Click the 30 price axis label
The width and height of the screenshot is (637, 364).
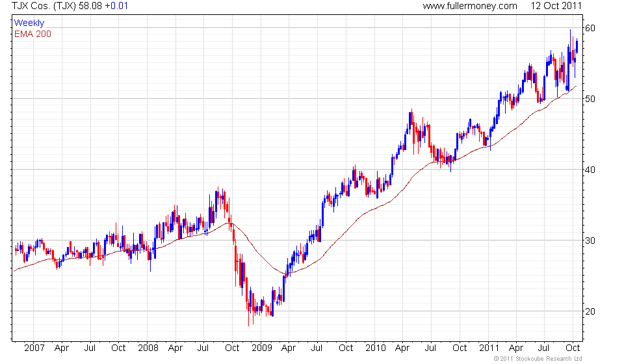click(590, 240)
